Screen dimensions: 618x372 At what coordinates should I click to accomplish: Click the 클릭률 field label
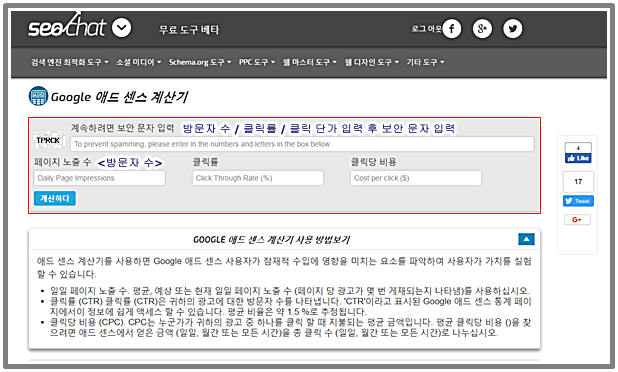(x=205, y=162)
